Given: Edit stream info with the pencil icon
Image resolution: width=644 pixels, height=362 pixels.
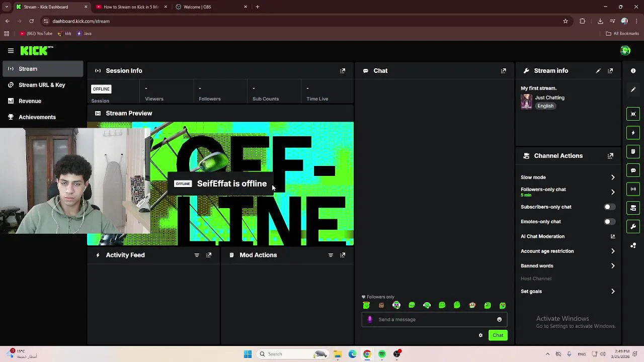Looking at the screenshot, I should 598,71.
